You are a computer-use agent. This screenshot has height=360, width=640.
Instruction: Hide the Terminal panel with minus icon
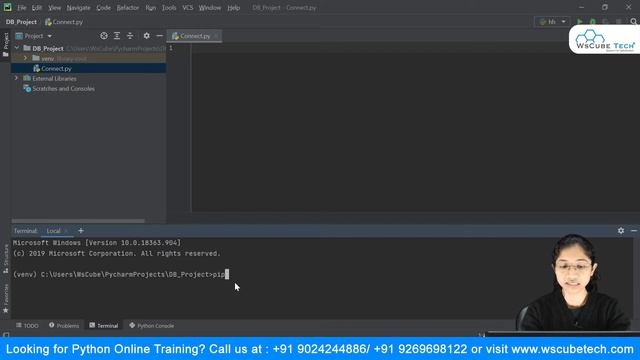pyautogui.click(x=633, y=231)
